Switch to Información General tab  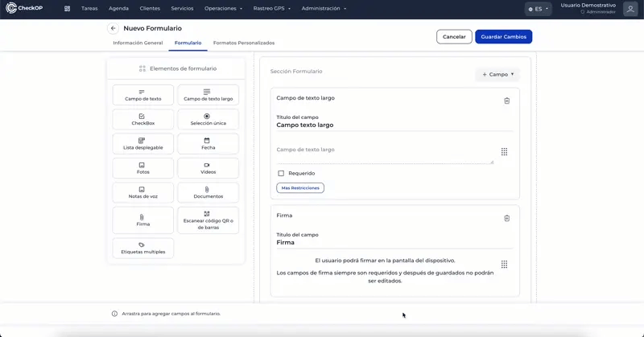pos(138,43)
